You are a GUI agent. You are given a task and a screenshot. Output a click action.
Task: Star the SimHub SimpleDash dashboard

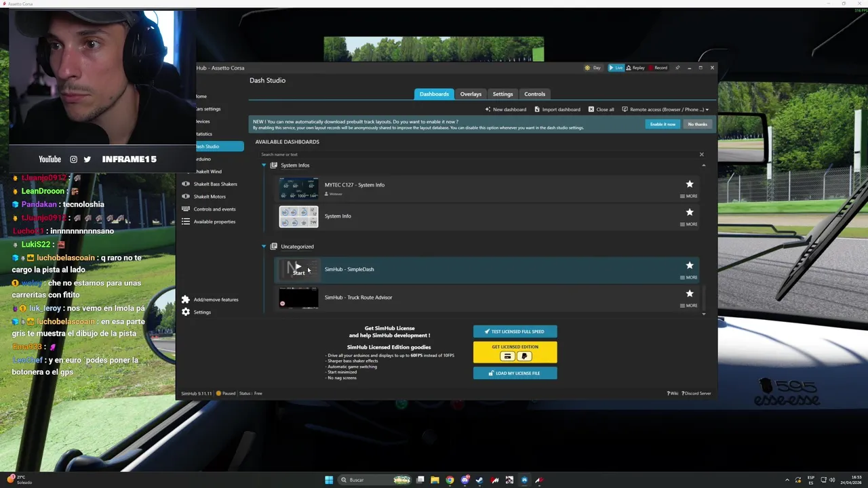tap(690, 265)
